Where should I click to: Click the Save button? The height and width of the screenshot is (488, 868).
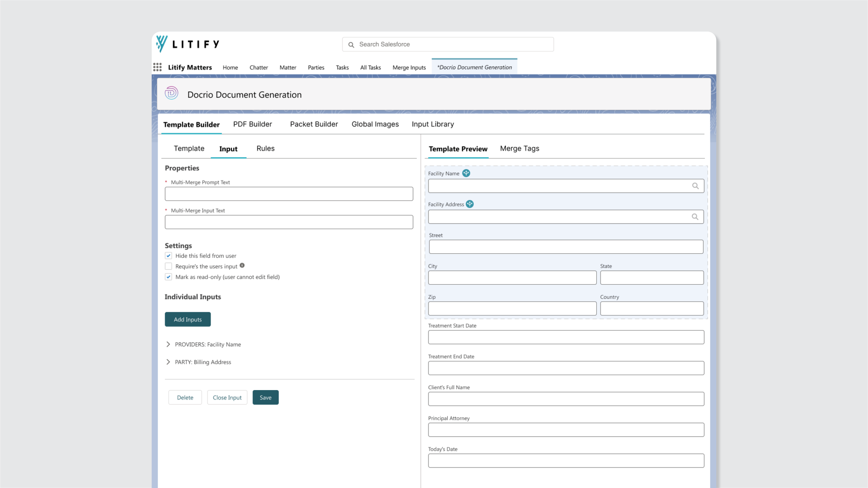click(x=266, y=397)
